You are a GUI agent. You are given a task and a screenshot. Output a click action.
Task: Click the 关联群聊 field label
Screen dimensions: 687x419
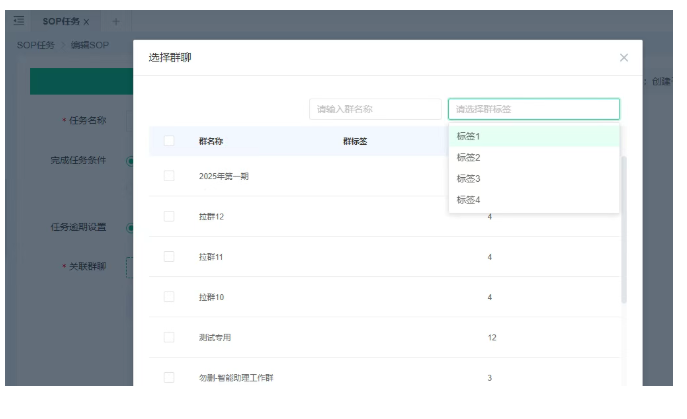(87, 266)
